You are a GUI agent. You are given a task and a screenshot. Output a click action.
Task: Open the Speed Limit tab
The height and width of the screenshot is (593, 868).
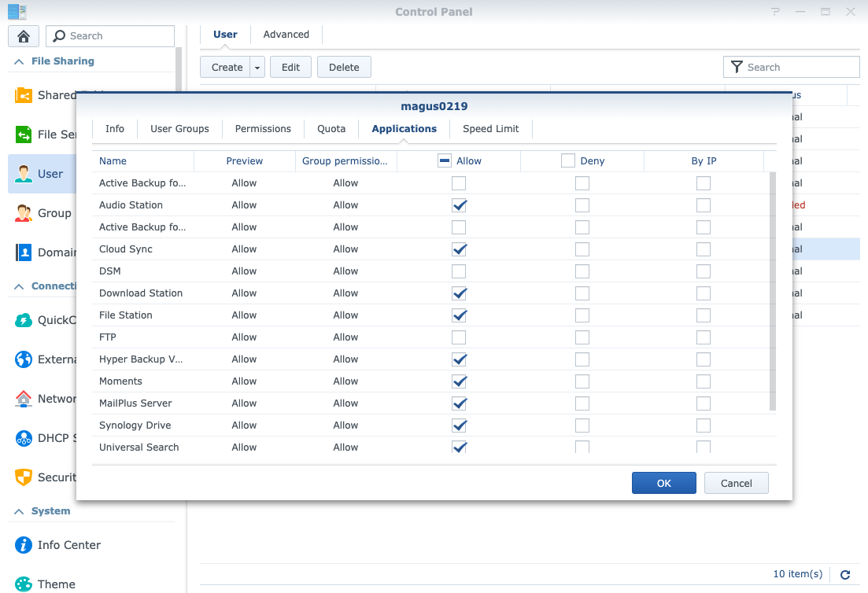[x=491, y=129]
